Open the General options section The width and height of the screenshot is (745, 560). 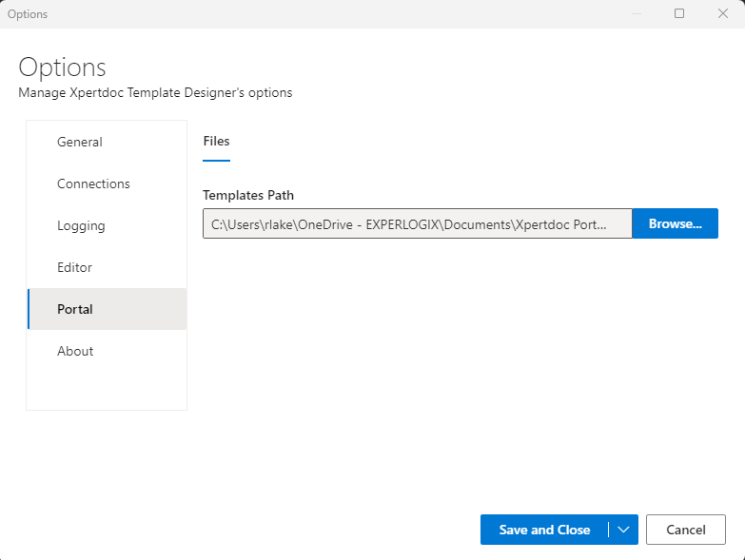coord(107,142)
